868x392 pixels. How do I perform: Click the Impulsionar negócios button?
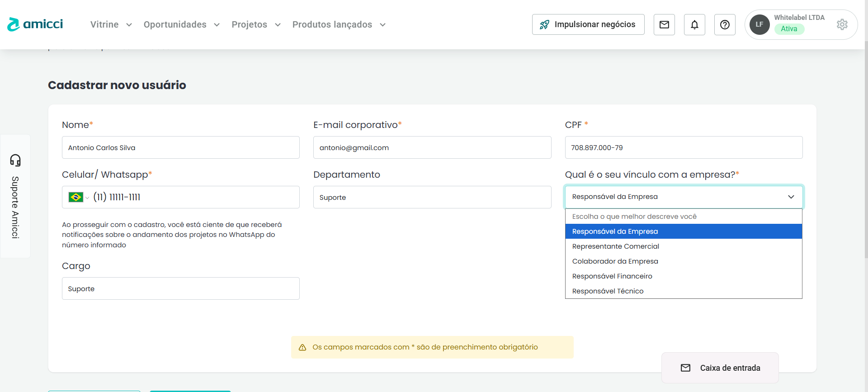pos(588,24)
